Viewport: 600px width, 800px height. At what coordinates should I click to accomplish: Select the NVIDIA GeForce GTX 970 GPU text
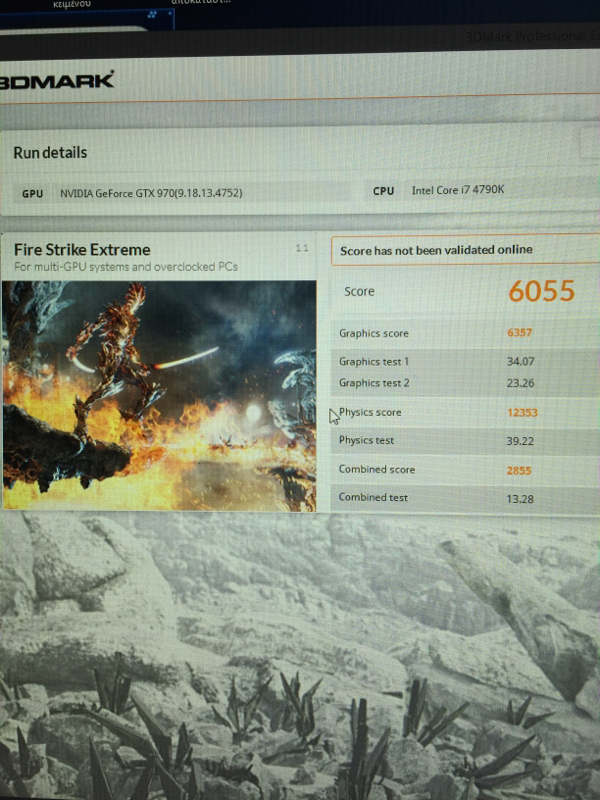pos(151,193)
